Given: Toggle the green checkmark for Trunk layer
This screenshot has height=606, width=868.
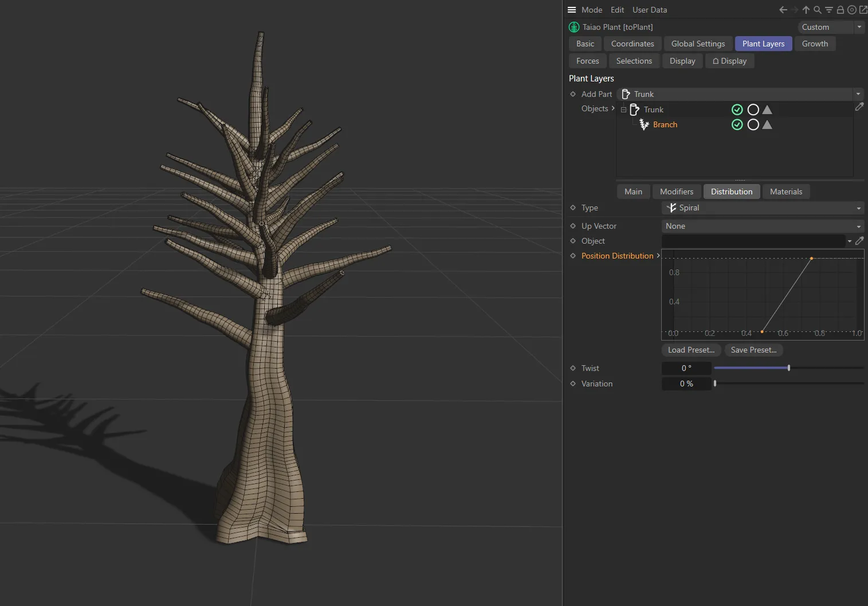Looking at the screenshot, I should (x=737, y=110).
